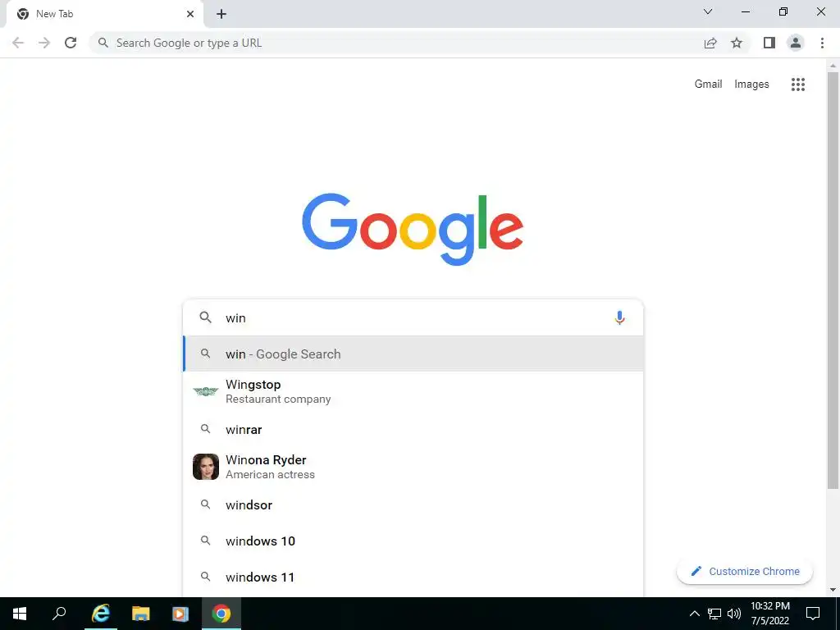Click the scrollbar up arrow
840x630 pixels.
833,66
